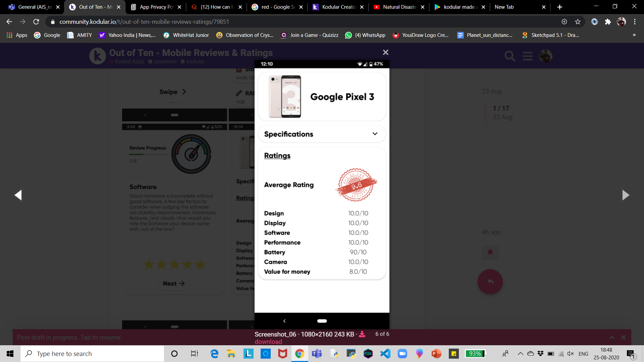Open Zoom app from taskbar

(402, 354)
